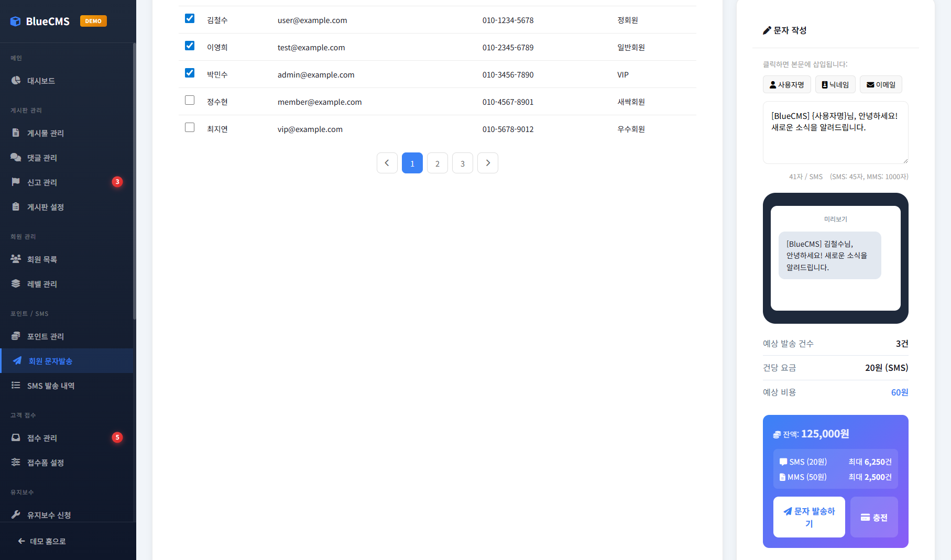
Task: Click the coins icon for point management
Action: pyautogui.click(x=16, y=336)
